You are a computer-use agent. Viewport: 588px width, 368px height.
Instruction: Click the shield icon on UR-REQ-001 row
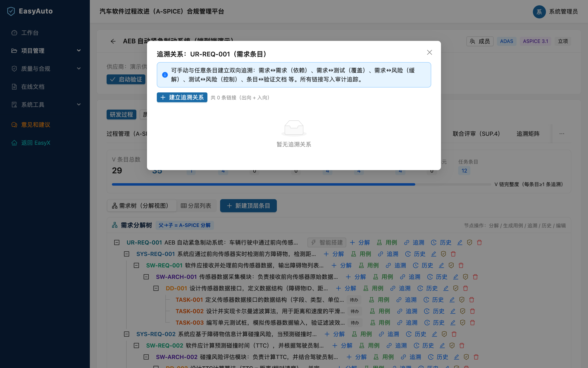pyautogui.click(x=469, y=242)
